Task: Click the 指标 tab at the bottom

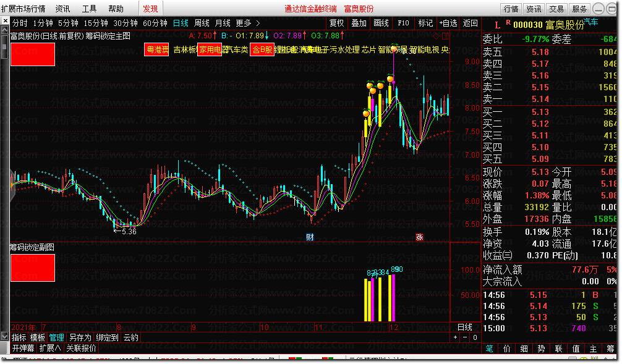Action: (19, 337)
